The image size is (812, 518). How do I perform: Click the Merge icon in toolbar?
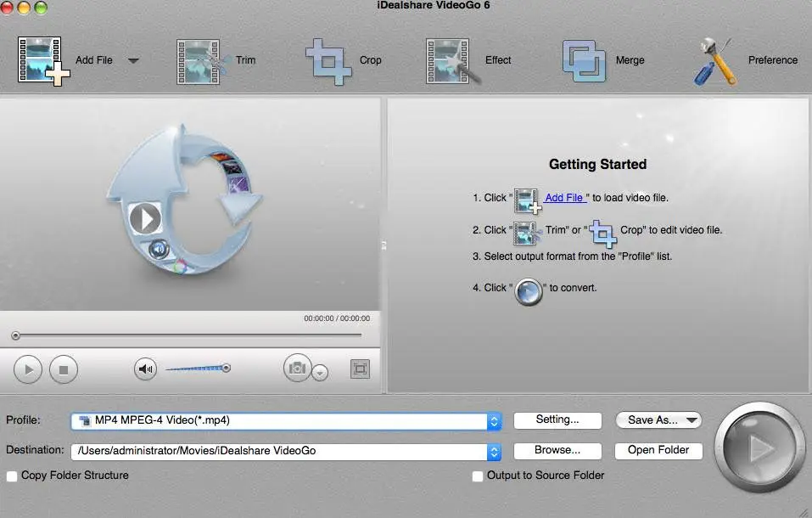pos(584,61)
